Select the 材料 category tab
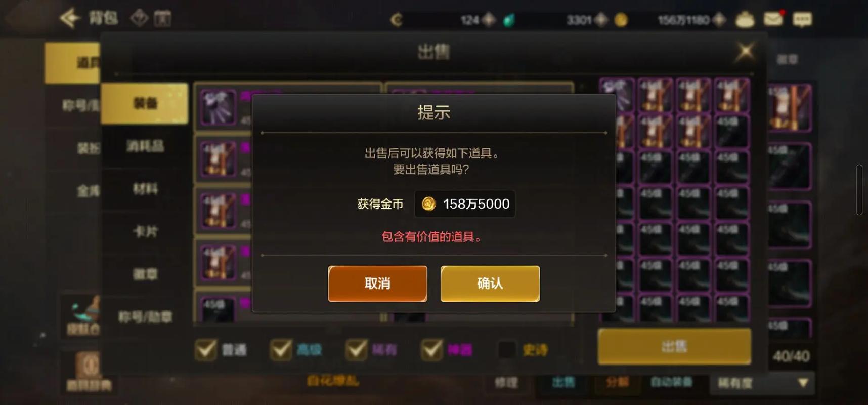The image size is (868, 405). (145, 189)
